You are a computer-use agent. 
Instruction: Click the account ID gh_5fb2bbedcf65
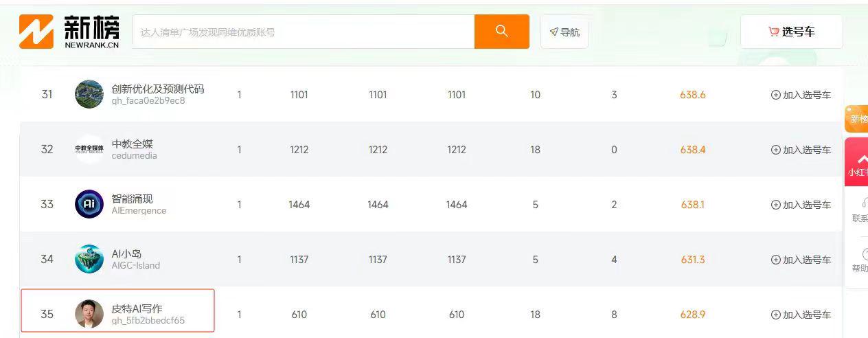click(148, 321)
